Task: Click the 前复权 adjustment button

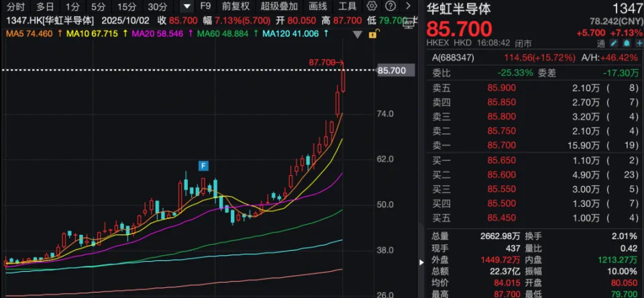Action: click(235, 7)
